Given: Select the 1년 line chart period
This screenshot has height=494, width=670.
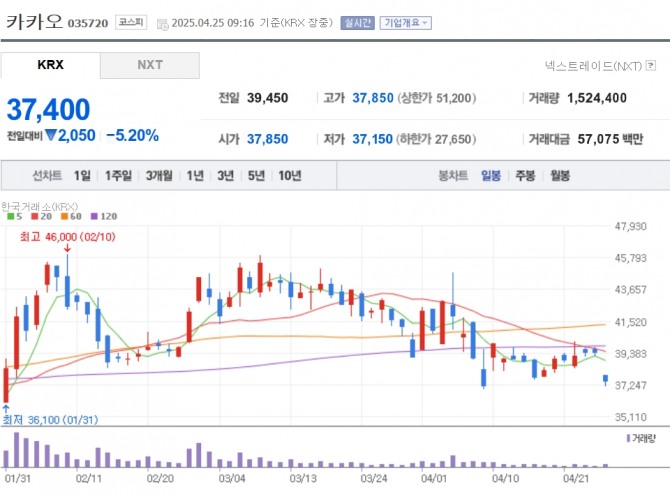Looking at the screenshot, I should tap(195, 175).
